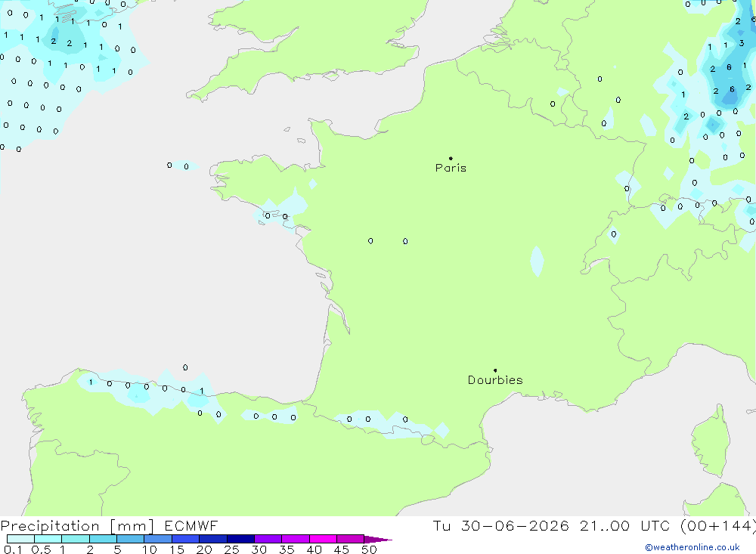The width and height of the screenshot is (756, 554).
Task: Select the 15 mm legend color swatch
Action: point(185,539)
